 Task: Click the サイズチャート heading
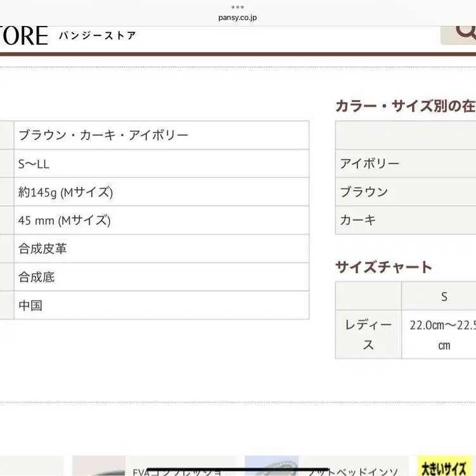coord(383,267)
